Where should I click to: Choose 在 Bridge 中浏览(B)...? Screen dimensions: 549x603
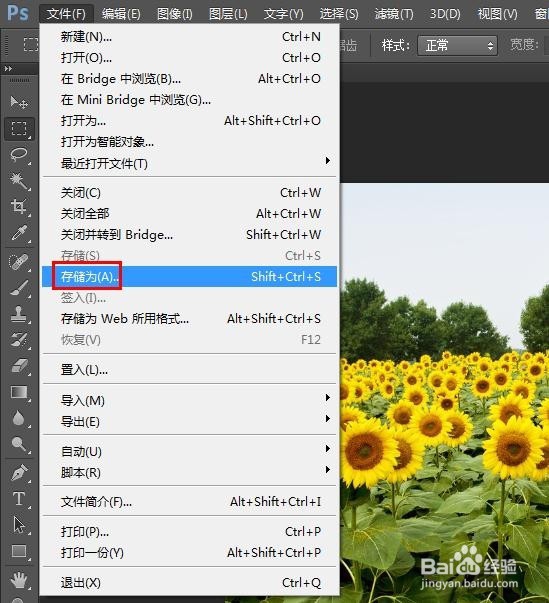click(189, 79)
